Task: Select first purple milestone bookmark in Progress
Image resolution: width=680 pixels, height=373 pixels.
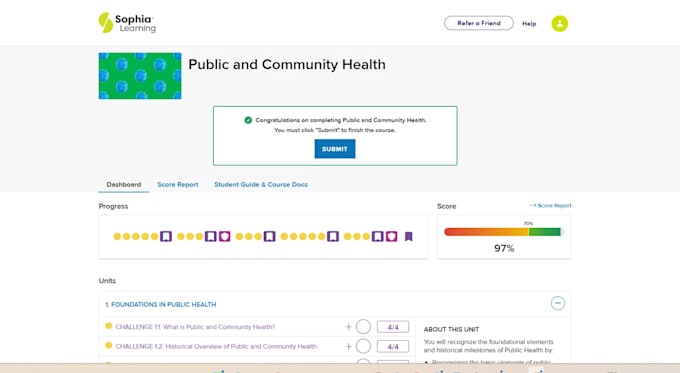Action: 166,236
